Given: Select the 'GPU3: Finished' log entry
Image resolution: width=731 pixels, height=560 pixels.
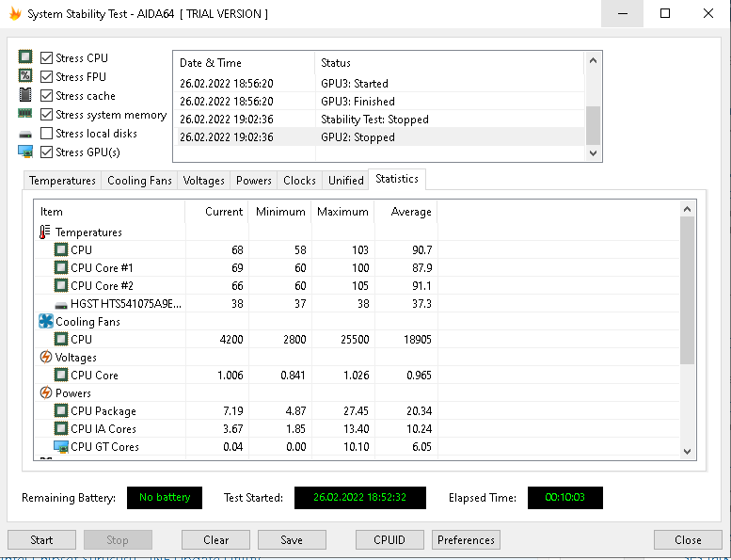Looking at the screenshot, I should 379,102.
